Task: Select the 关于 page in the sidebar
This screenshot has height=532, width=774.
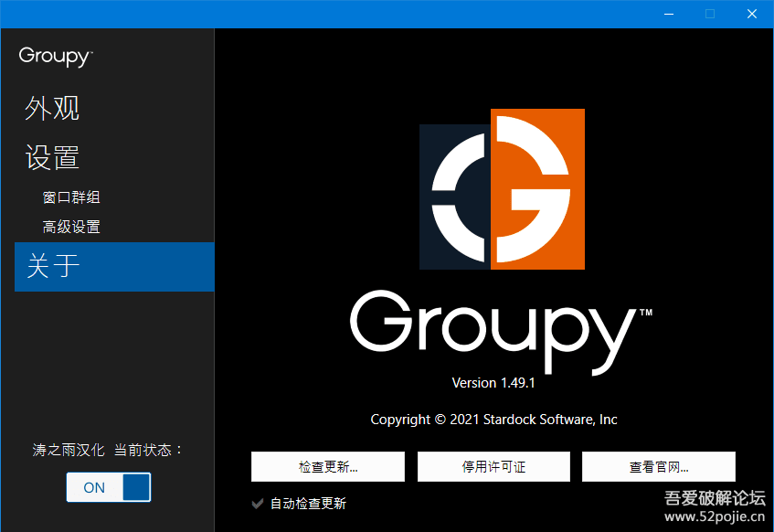Action: tap(52, 266)
